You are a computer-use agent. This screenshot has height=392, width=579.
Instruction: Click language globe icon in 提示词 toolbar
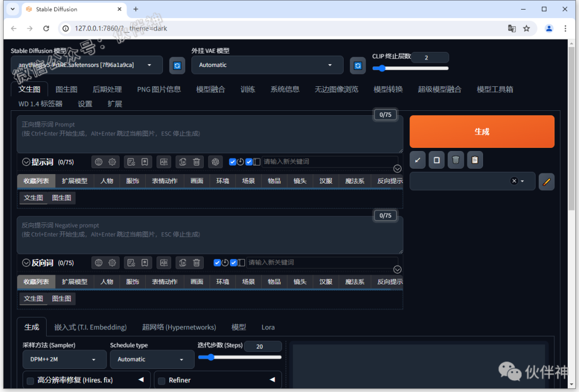(99, 162)
